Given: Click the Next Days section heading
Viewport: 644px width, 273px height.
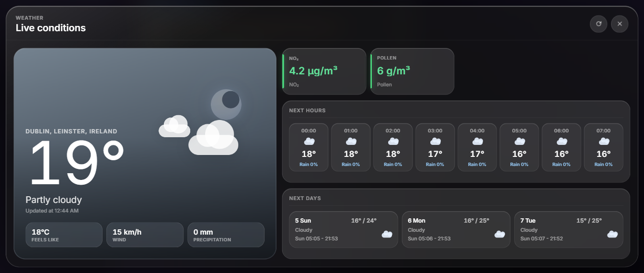Looking at the screenshot, I should click(305, 198).
